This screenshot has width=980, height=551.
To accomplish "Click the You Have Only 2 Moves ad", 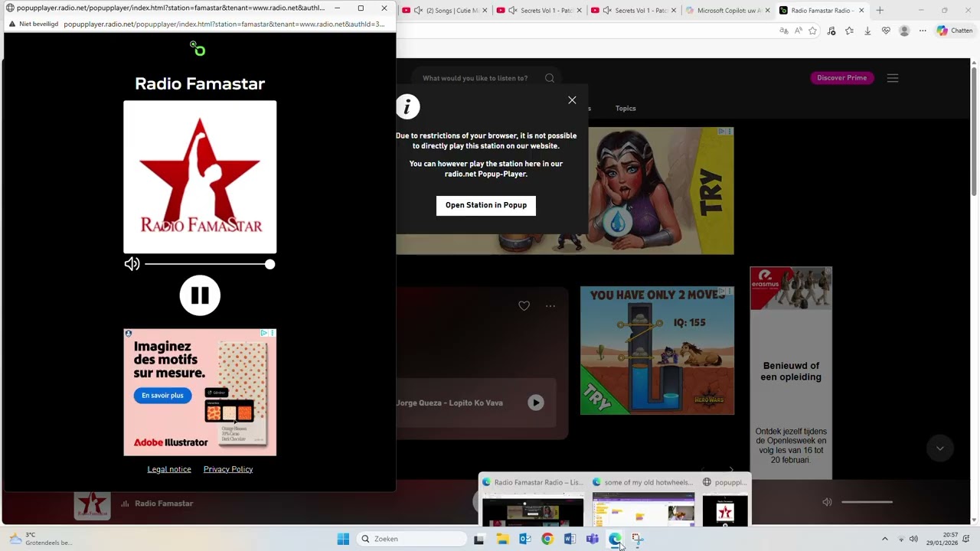I will 657,350.
